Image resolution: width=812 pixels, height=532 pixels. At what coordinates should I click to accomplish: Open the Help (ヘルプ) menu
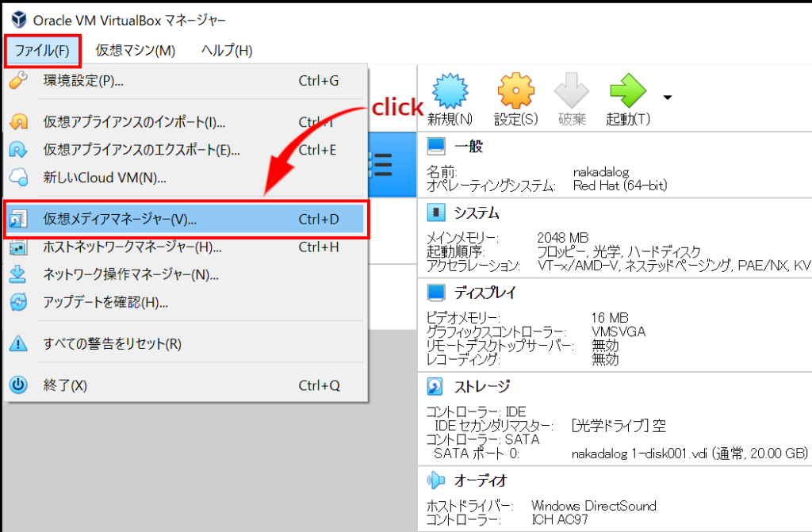(x=227, y=51)
